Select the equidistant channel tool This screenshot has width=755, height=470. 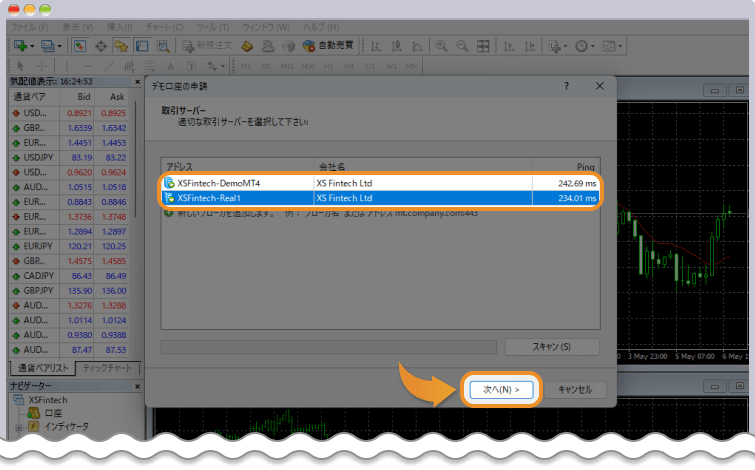[129, 66]
